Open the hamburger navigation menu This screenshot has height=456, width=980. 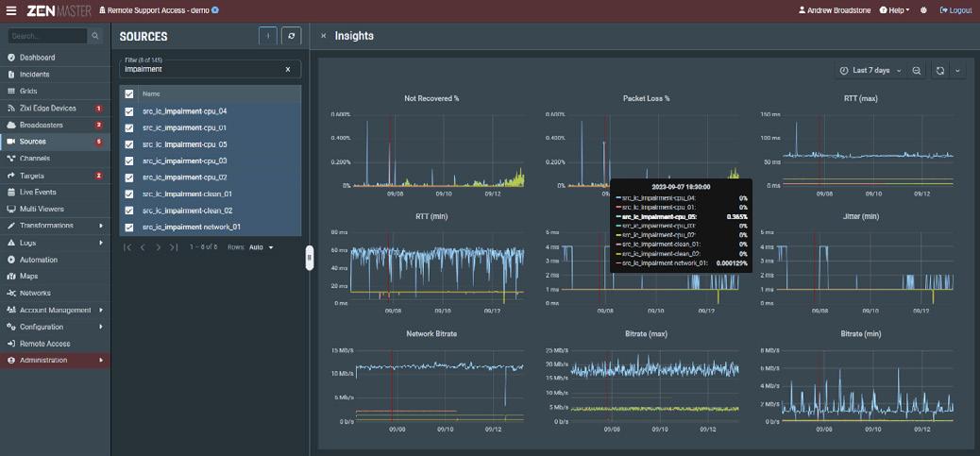[x=11, y=10]
